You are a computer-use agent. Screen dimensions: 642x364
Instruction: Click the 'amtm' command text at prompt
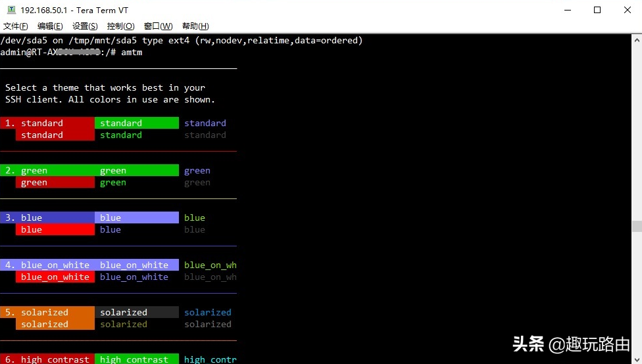132,53
